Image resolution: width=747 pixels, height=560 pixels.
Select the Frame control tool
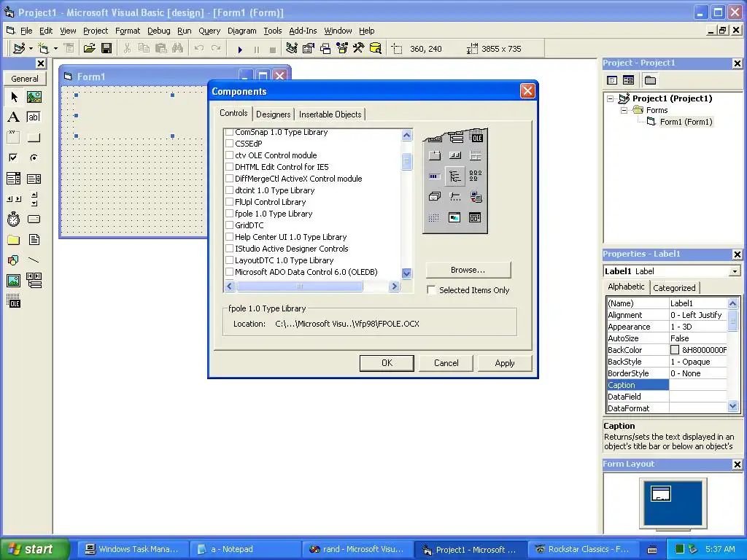point(13,138)
